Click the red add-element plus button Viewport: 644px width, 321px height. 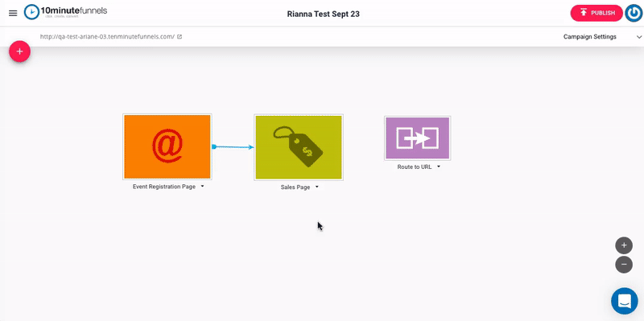click(19, 51)
